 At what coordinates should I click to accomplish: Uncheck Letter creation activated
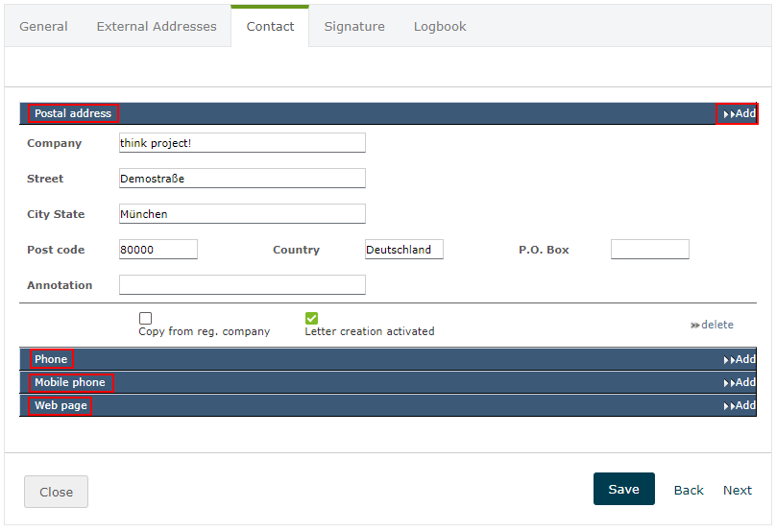tap(311, 318)
